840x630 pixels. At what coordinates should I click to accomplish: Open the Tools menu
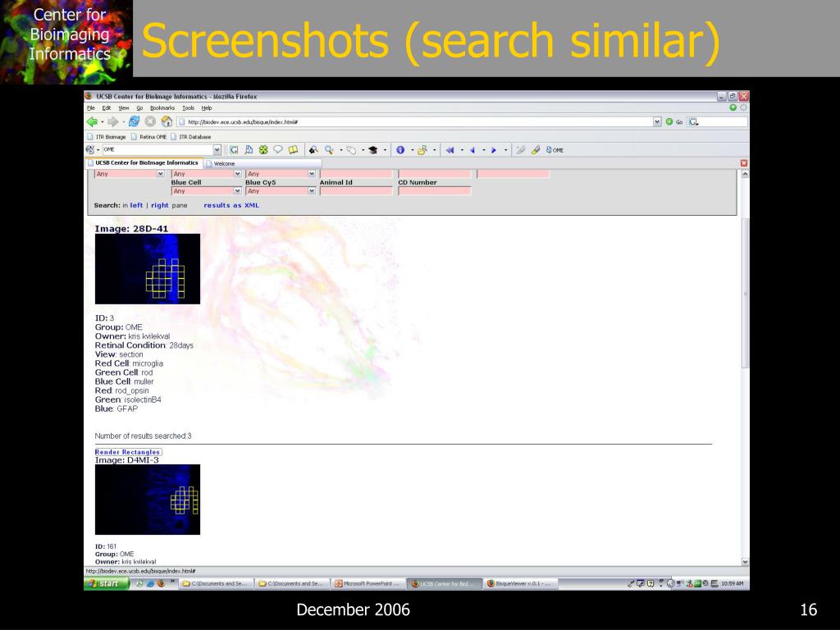[188, 107]
